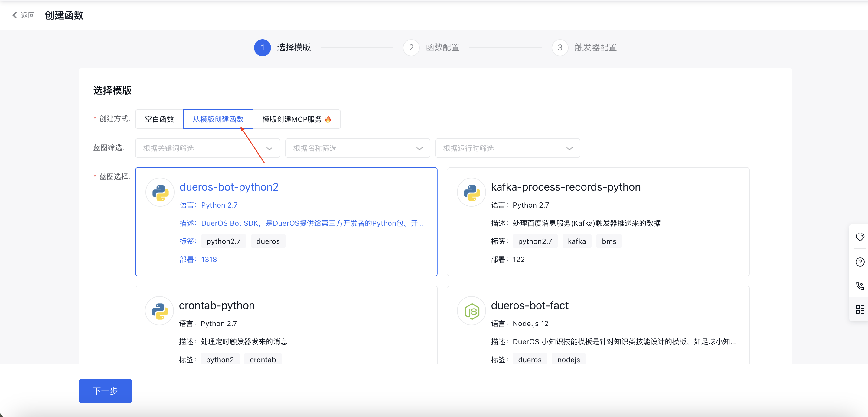
Task: Open the help question-mark icon in side panel
Action: pos(860,262)
